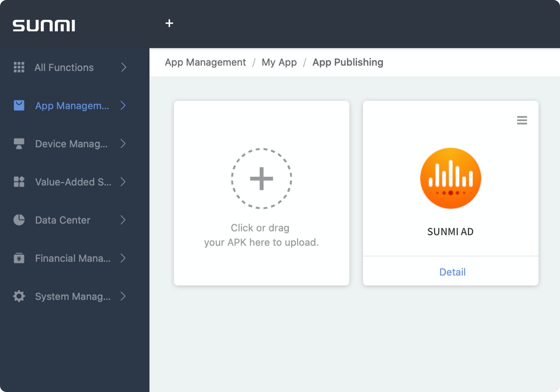Image resolution: width=560 pixels, height=392 pixels.
Task: Go to My App breadcrumb
Action: pyautogui.click(x=279, y=62)
